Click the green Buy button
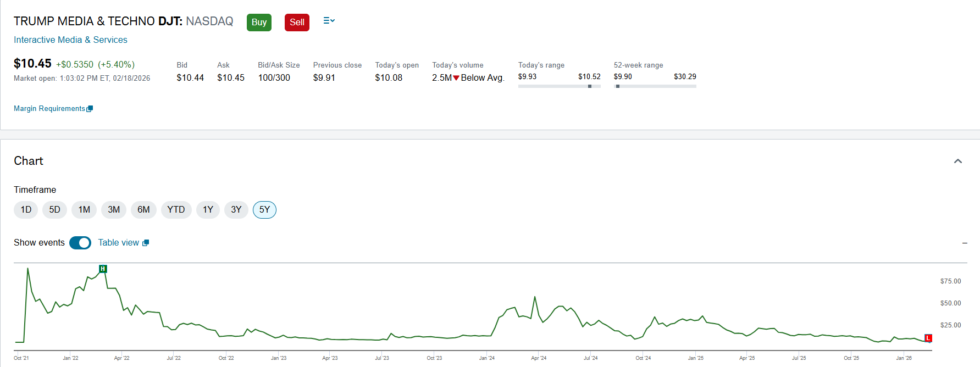The width and height of the screenshot is (980, 367). (x=259, y=23)
